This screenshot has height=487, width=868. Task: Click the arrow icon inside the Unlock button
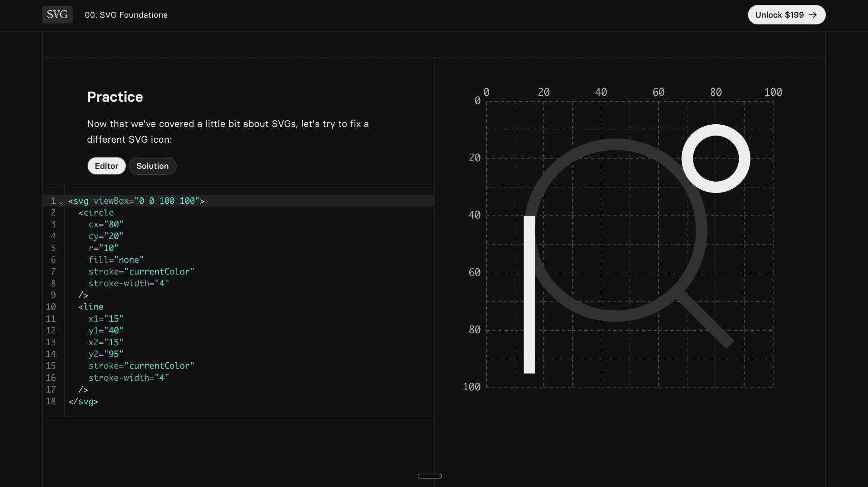[x=813, y=14]
